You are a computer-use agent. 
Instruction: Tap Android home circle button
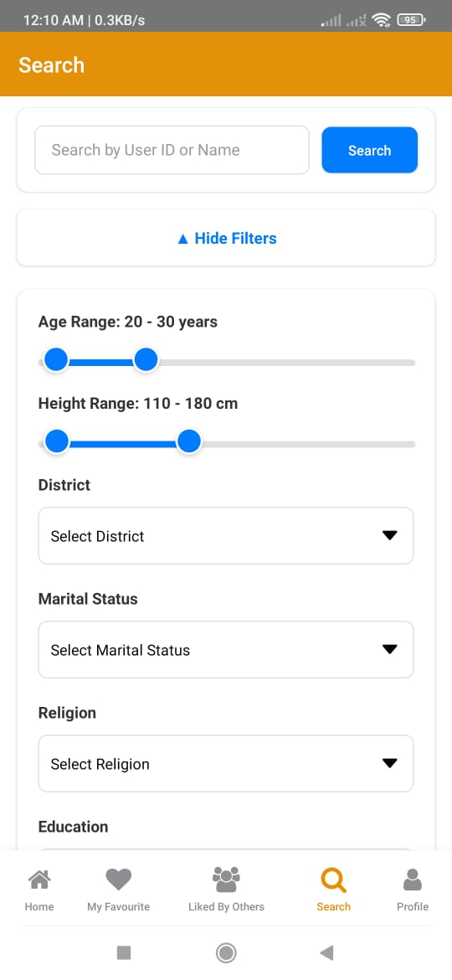[x=226, y=952]
